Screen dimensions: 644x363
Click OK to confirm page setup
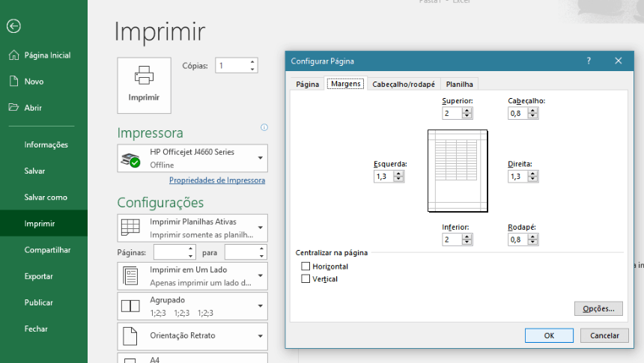coord(549,335)
